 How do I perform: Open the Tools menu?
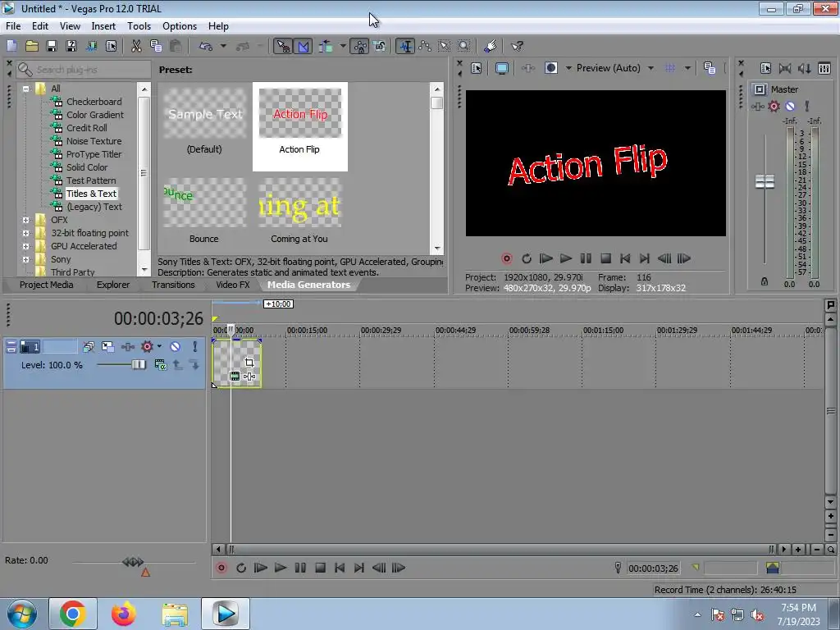(x=139, y=26)
